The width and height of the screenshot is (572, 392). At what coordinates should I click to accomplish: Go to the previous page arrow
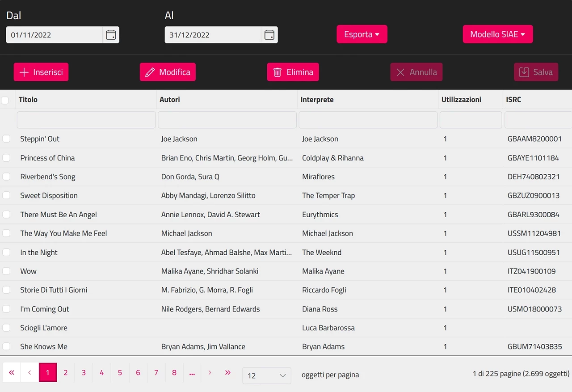pyautogui.click(x=29, y=372)
